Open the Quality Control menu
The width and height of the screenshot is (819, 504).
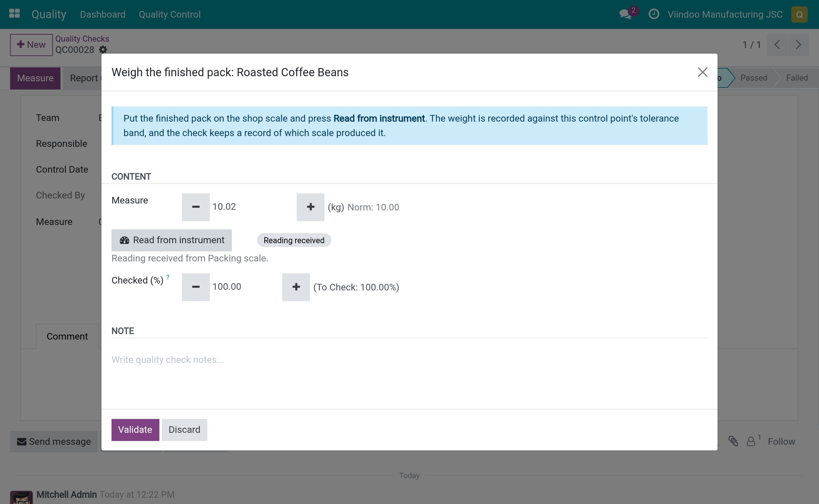(170, 14)
